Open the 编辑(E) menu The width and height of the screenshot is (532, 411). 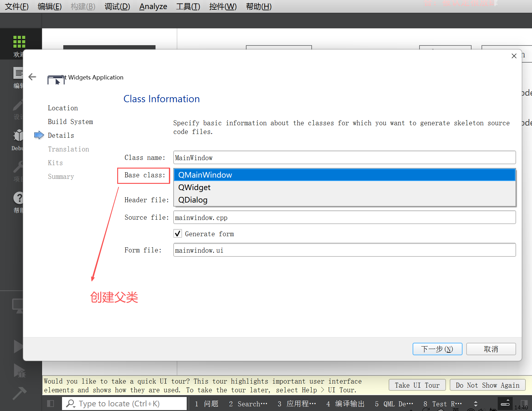[50, 6]
